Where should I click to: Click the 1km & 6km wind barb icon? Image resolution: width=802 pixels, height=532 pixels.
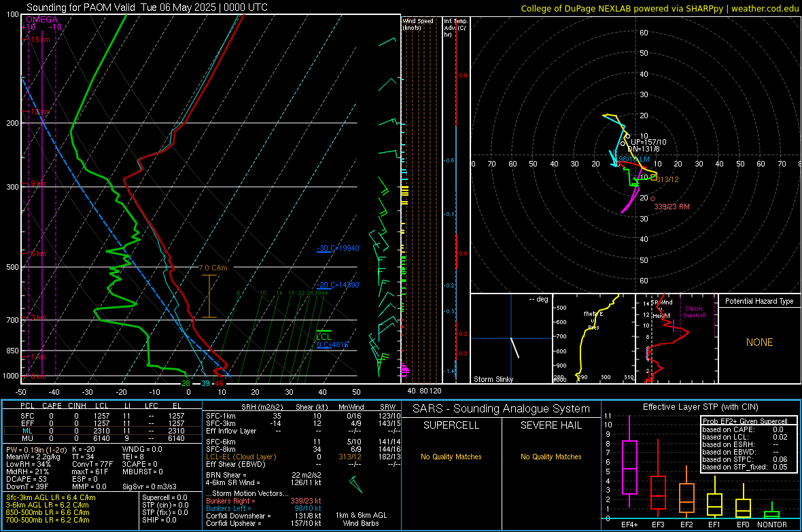(x=355, y=484)
